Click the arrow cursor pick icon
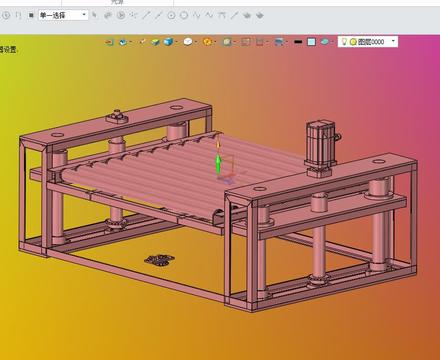Viewport: 440px width, 360px height. [x=95, y=15]
